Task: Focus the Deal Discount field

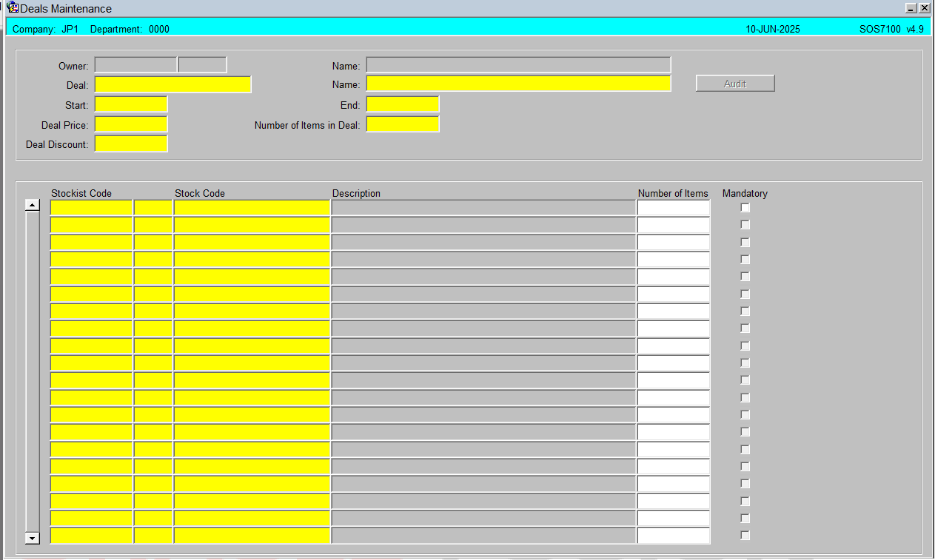Action: (x=131, y=144)
